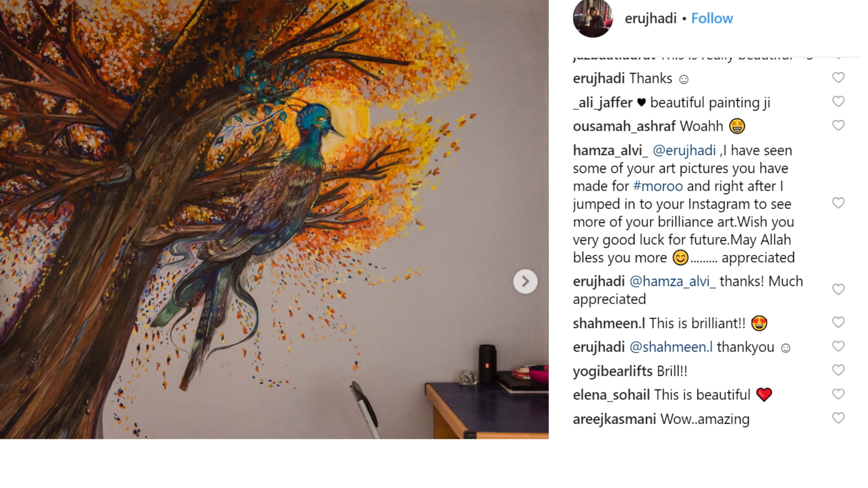This screenshot has width=868, height=488.
Task: Go to next photo with arrow
Action: pyautogui.click(x=525, y=282)
